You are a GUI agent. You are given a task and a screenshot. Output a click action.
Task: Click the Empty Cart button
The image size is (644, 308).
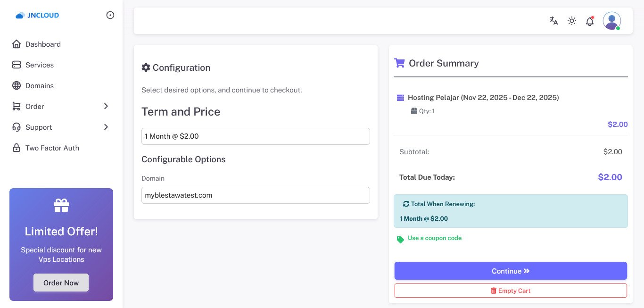tap(511, 291)
